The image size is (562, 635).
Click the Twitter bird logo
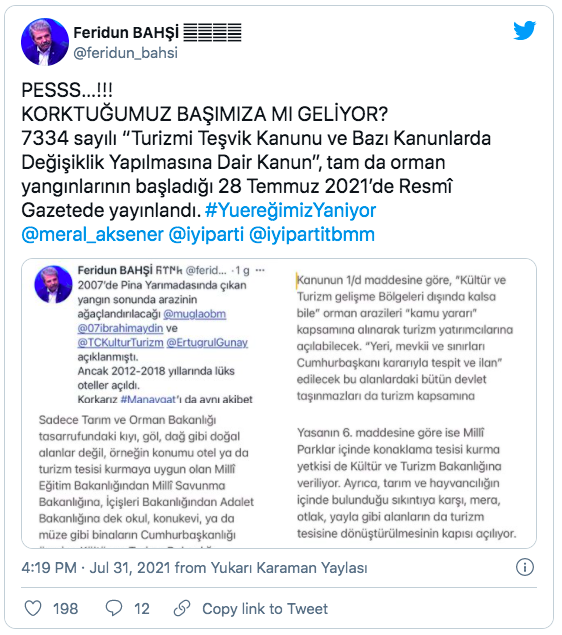[x=524, y=31]
